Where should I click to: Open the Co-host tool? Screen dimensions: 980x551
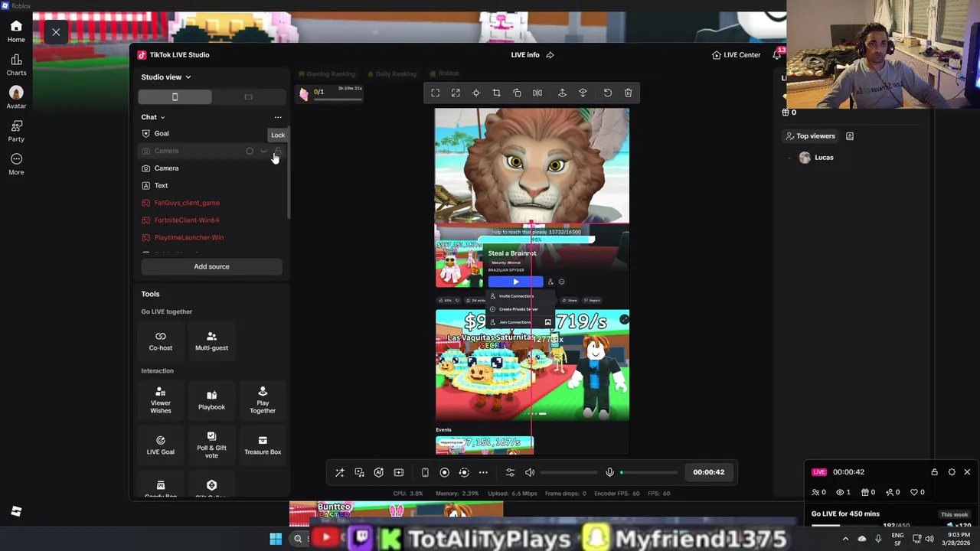point(161,341)
